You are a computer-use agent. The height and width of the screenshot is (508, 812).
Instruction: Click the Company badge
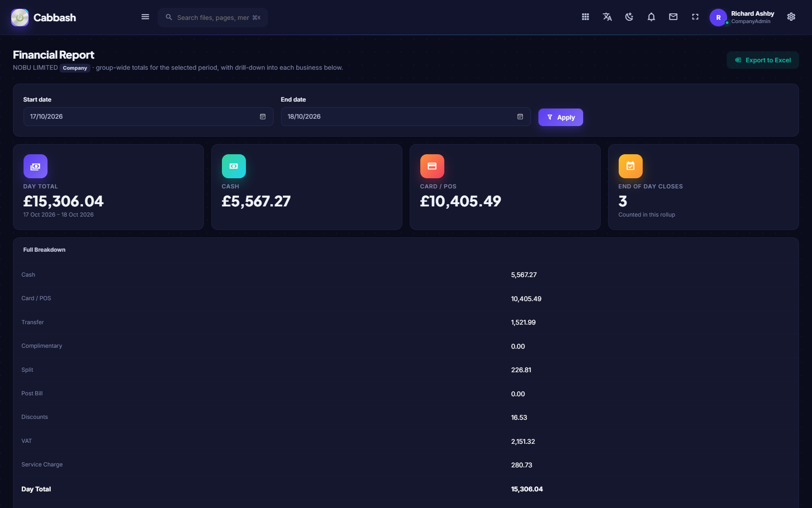coord(75,68)
